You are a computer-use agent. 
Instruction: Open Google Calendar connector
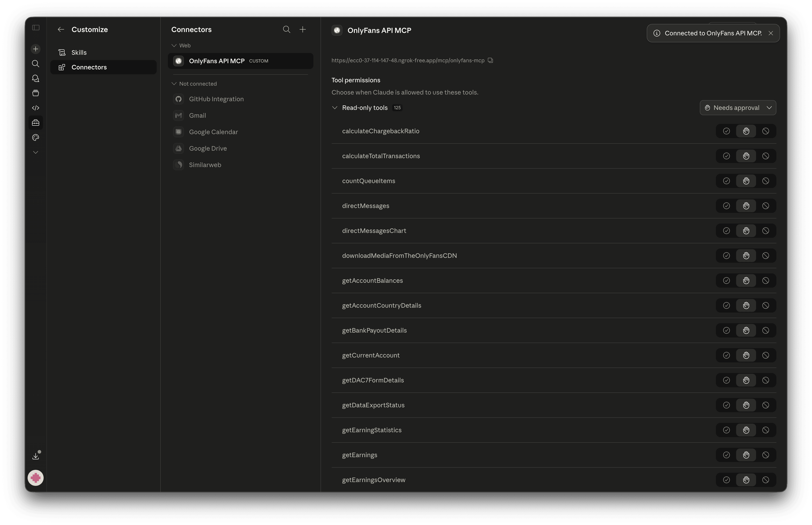coord(240,132)
